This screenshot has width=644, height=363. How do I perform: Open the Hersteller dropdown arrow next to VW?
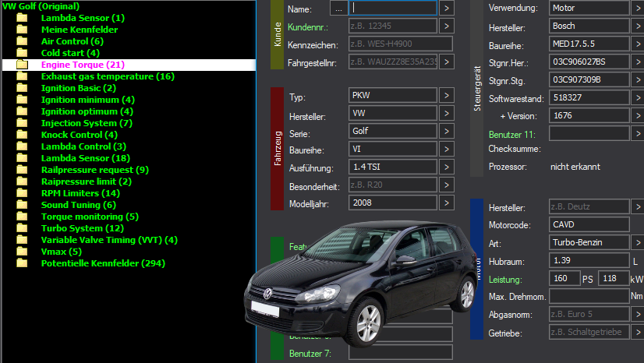pos(447,113)
